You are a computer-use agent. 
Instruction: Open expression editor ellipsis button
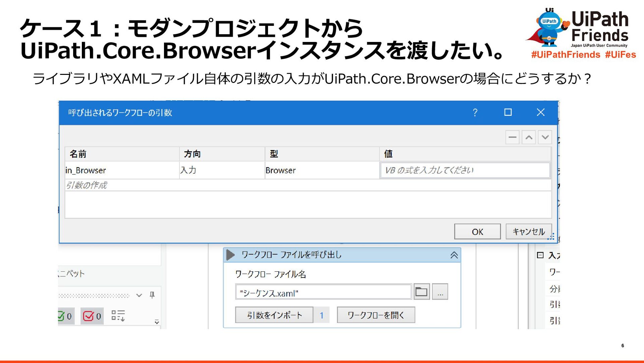(x=440, y=292)
